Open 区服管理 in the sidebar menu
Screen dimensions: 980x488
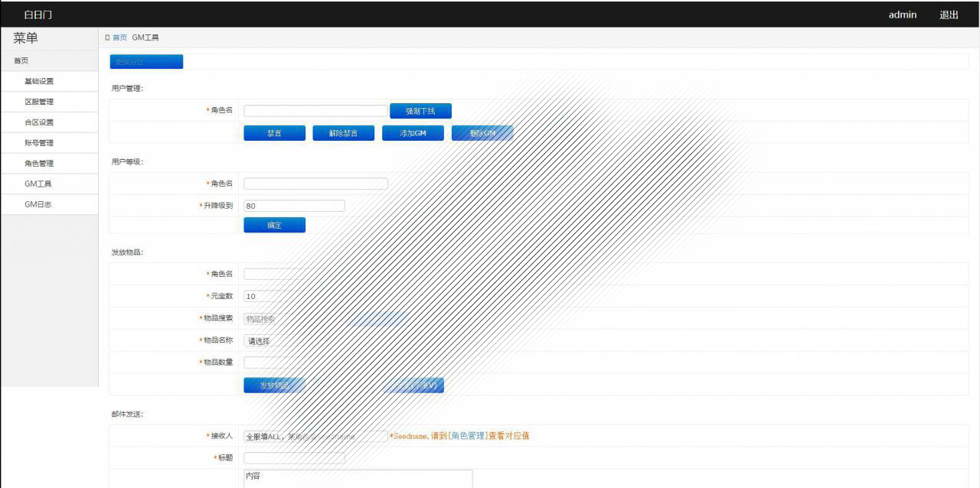coord(49,102)
